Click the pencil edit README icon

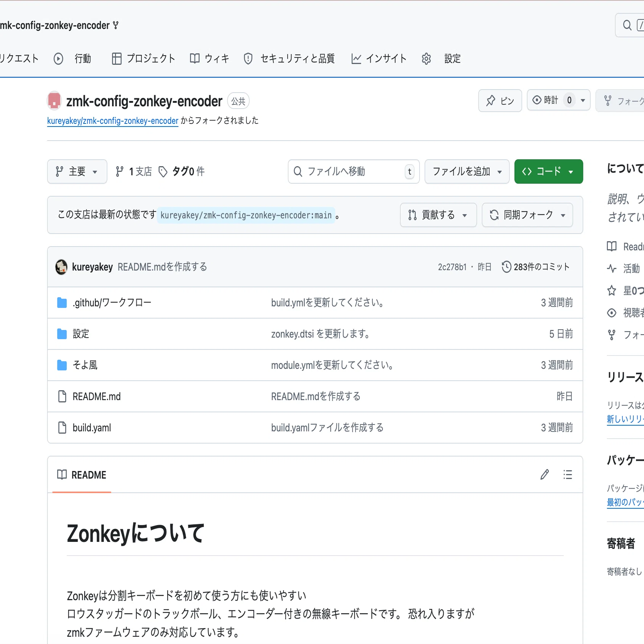point(545,474)
